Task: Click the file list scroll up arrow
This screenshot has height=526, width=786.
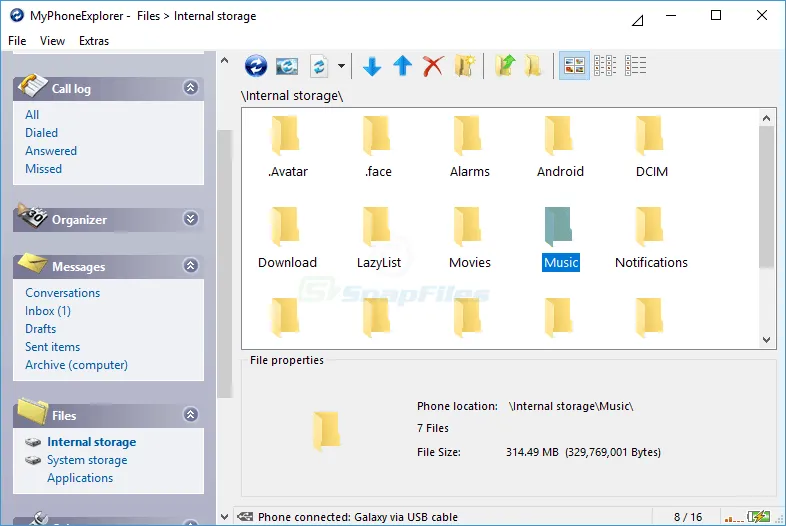Action: coord(766,118)
